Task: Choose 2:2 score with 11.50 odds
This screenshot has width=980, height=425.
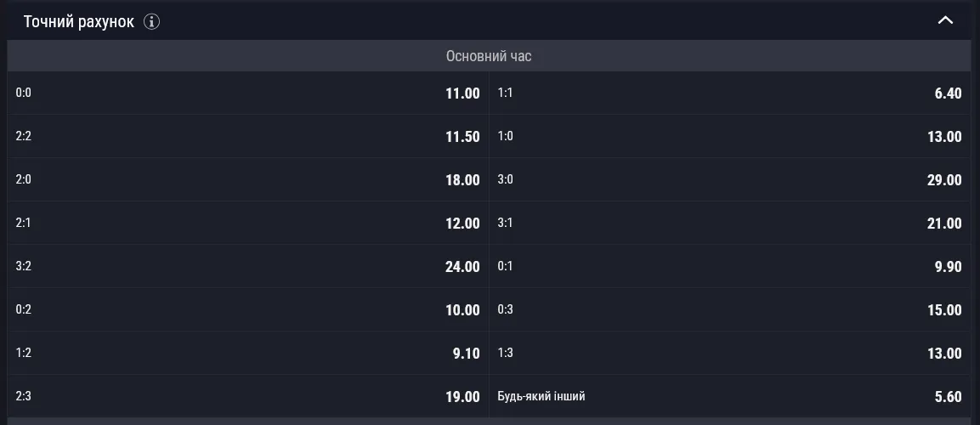Action: point(248,136)
